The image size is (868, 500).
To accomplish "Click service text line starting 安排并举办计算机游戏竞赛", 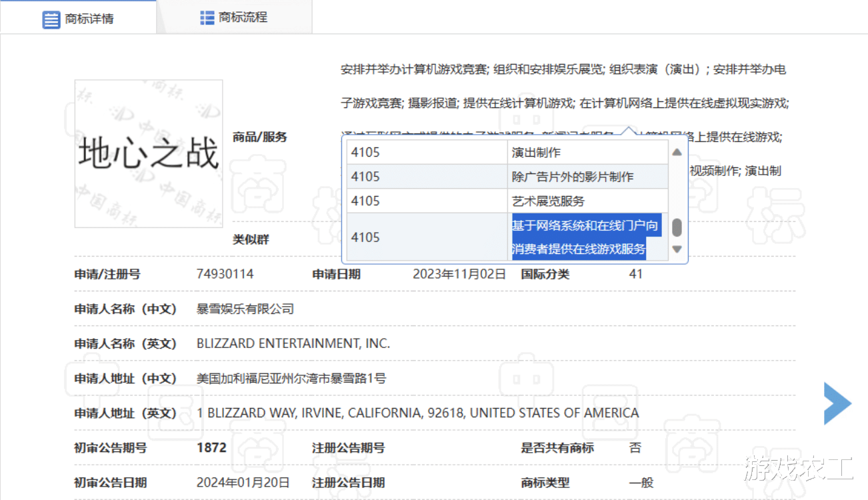I will (x=563, y=69).
